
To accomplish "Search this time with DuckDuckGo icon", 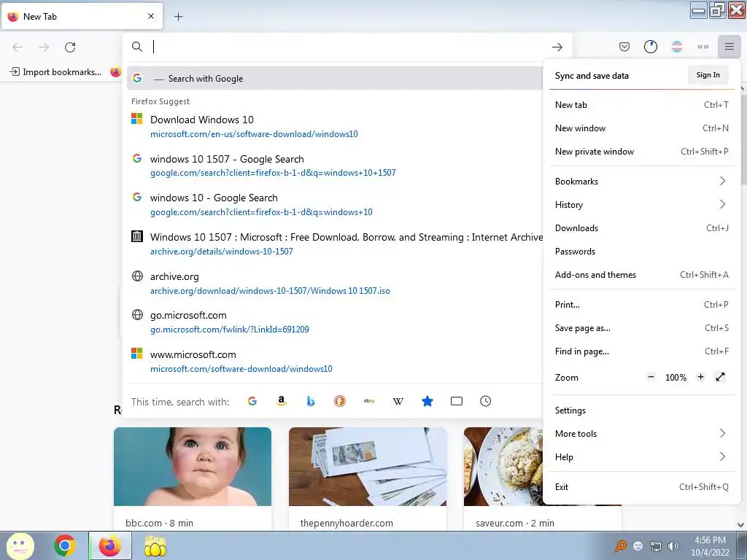I will [340, 402].
